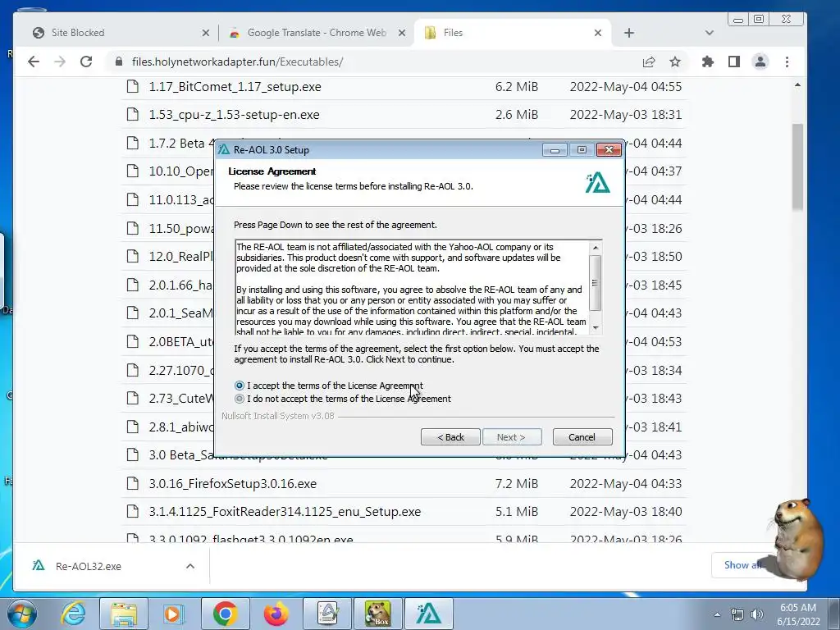Click the forward navigation arrow in Chrome
The height and width of the screenshot is (630, 840).
pos(60,62)
